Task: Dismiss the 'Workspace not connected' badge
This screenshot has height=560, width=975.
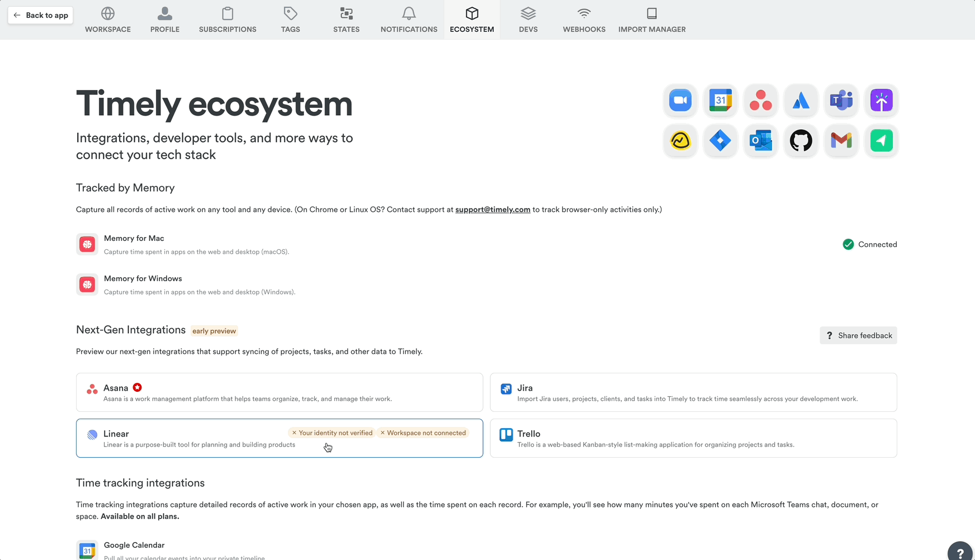Action: [382, 433]
